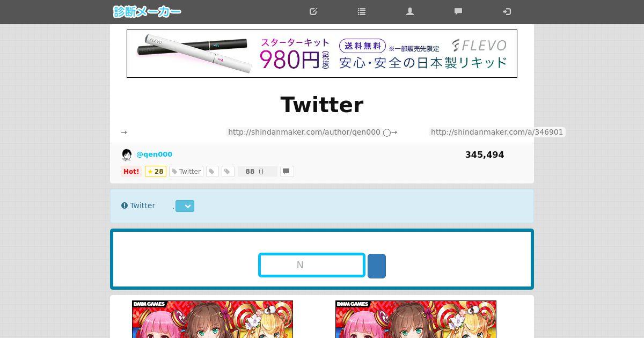
Task: Open the speech bubble icon in header
Action: tap(458, 11)
